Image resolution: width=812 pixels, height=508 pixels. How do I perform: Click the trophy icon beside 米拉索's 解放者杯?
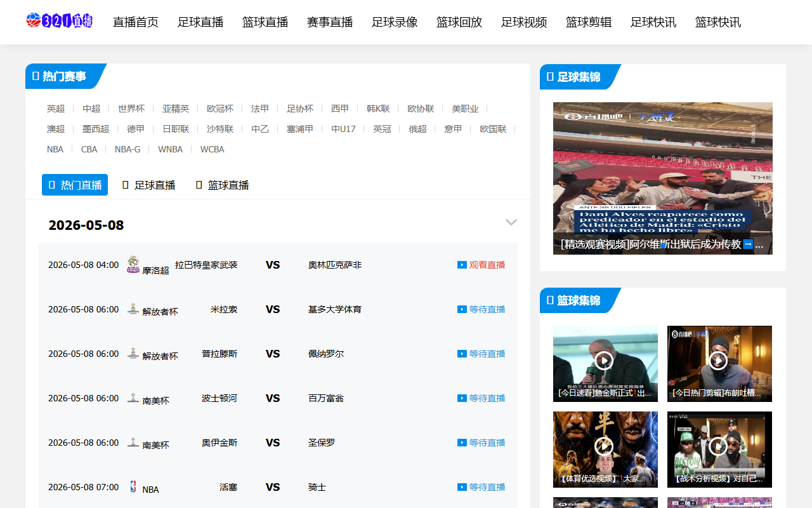point(133,309)
